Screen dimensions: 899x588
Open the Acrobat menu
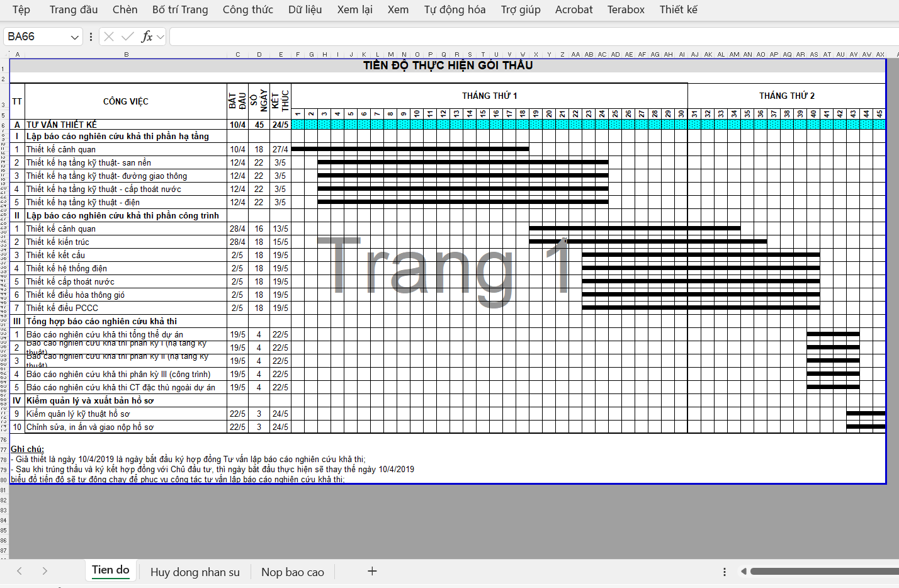[573, 9]
